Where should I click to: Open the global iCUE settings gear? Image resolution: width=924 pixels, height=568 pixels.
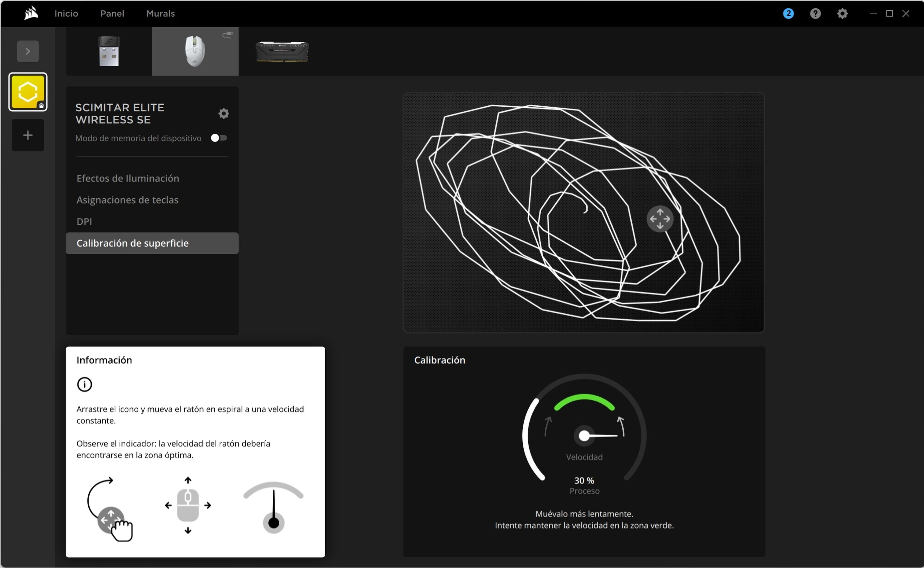click(x=842, y=13)
